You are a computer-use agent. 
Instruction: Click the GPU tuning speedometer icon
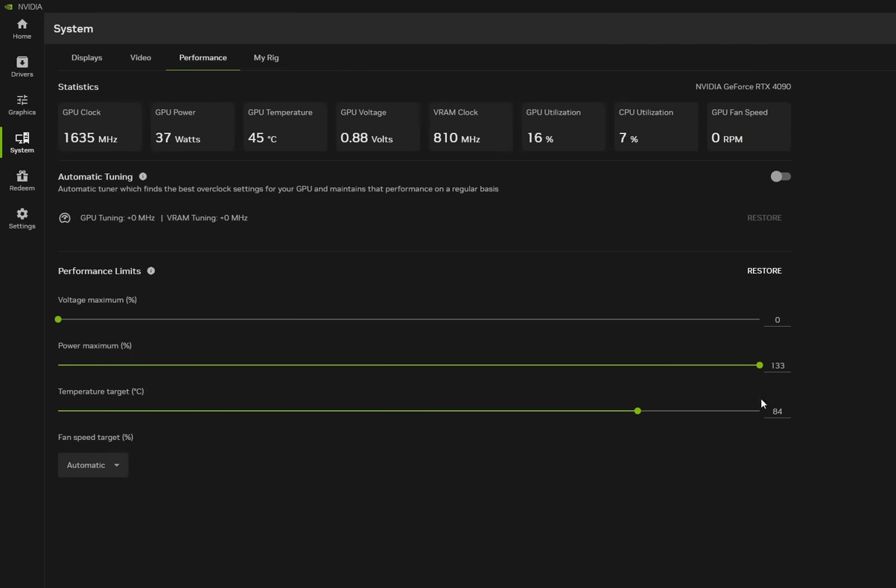pyautogui.click(x=65, y=218)
